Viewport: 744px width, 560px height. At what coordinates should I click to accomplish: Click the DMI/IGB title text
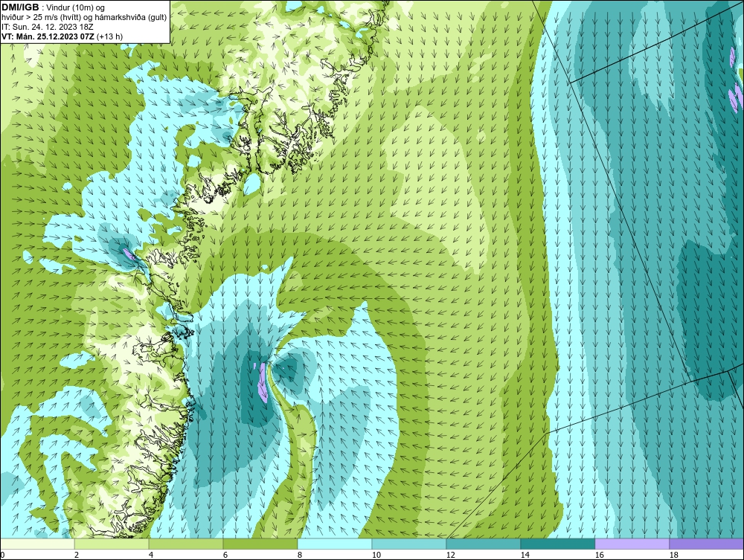pos(20,7)
